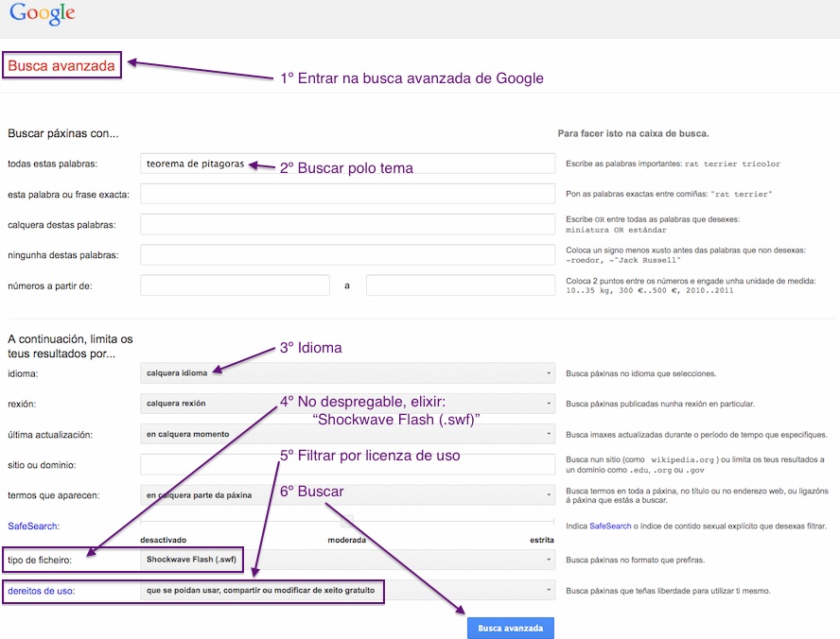840x639 pixels.
Task: Click the exact phrase input field
Action: 345,193
